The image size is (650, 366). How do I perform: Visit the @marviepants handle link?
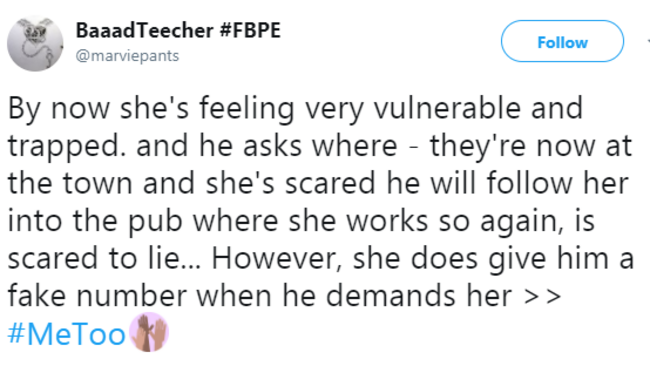point(127,56)
